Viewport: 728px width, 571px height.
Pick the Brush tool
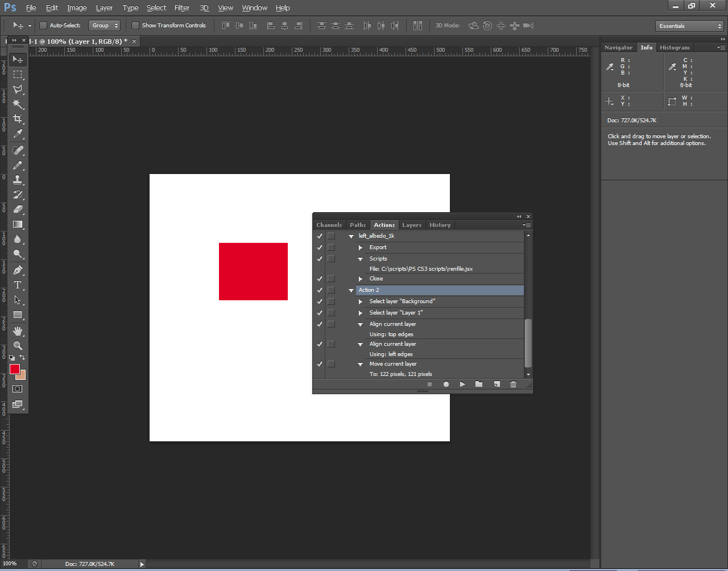[x=18, y=165]
